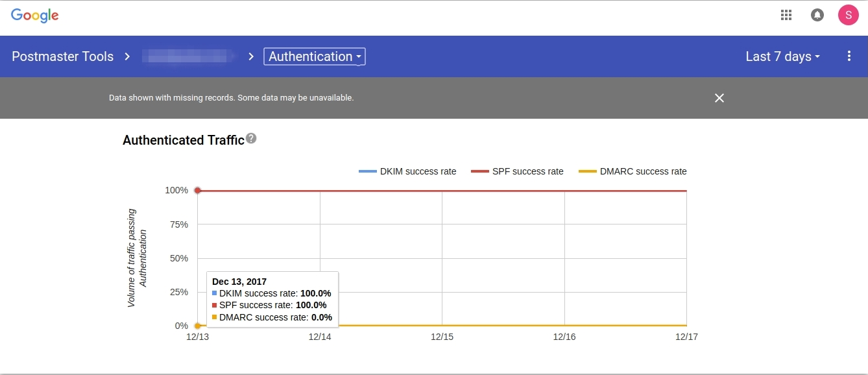The width and height of the screenshot is (868, 375).
Task: Select the SPF success rate legend label
Action: (x=527, y=172)
